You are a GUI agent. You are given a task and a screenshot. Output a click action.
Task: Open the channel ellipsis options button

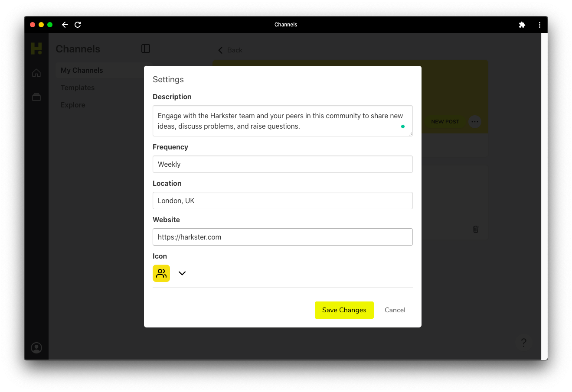pyautogui.click(x=475, y=122)
